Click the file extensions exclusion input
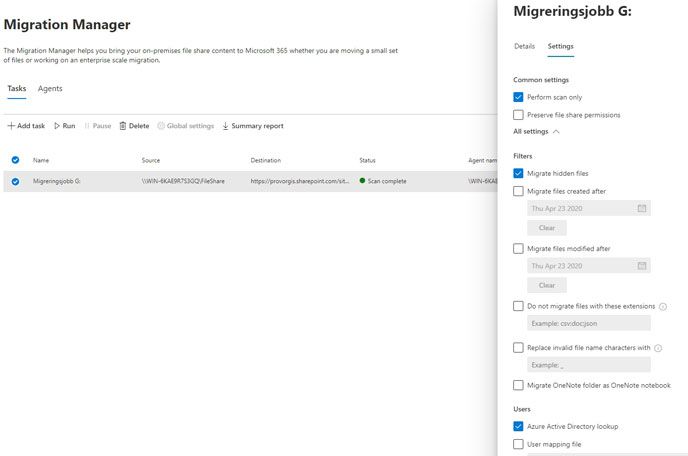 pos(588,323)
